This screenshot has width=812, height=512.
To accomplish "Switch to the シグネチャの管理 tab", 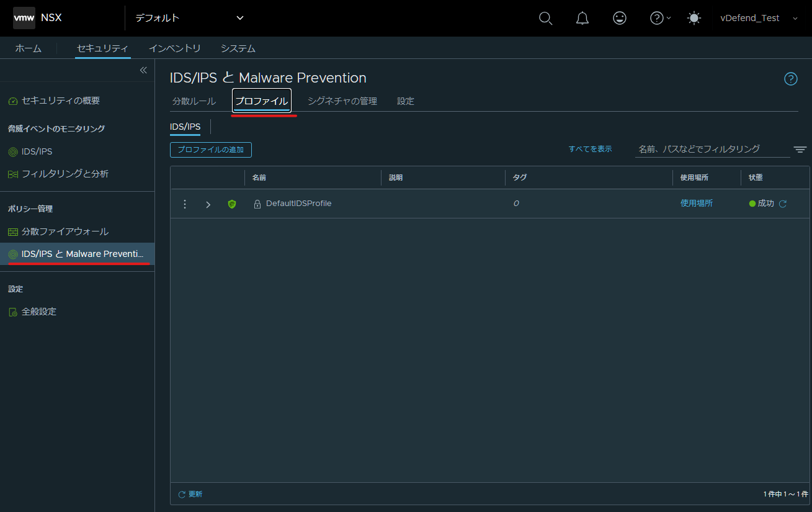I will click(x=342, y=101).
